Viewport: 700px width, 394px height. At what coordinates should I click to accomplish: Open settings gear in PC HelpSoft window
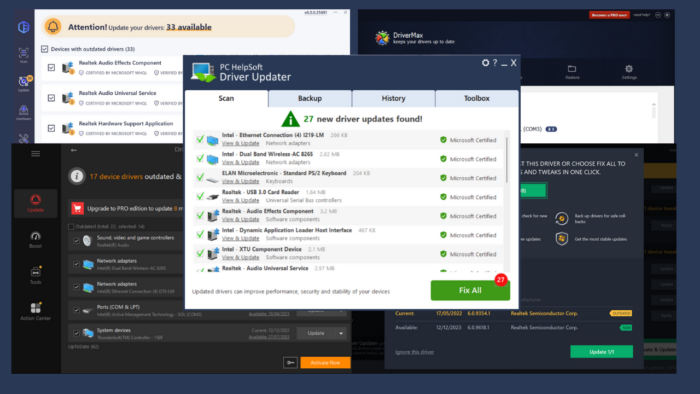tap(485, 63)
